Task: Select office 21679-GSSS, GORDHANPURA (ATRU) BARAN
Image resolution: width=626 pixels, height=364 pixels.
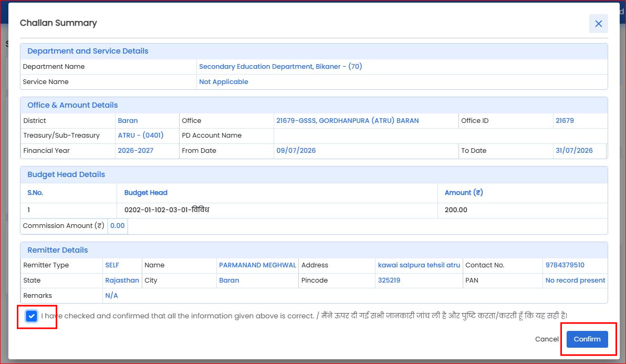Action: click(347, 120)
